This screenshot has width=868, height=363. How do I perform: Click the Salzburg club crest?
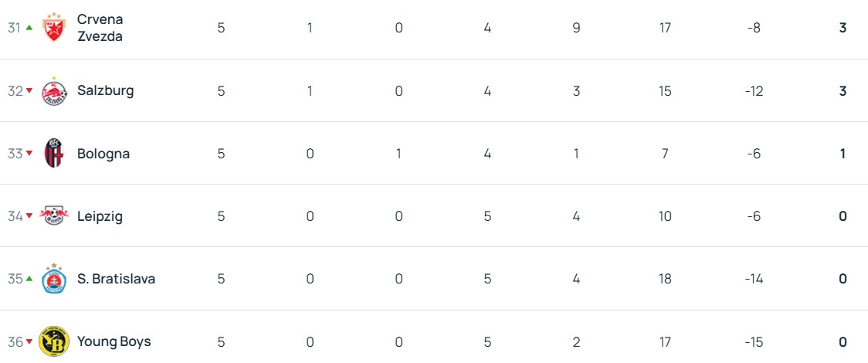tap(54, 90)
